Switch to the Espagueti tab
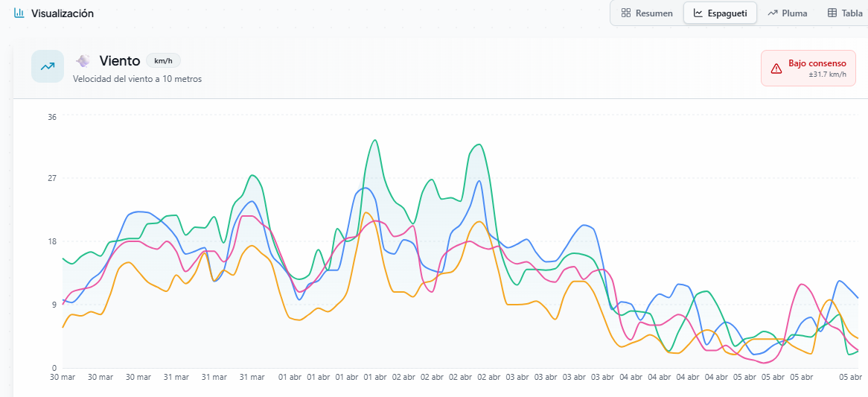The image size is (868, 397). [x=720, y=13]
